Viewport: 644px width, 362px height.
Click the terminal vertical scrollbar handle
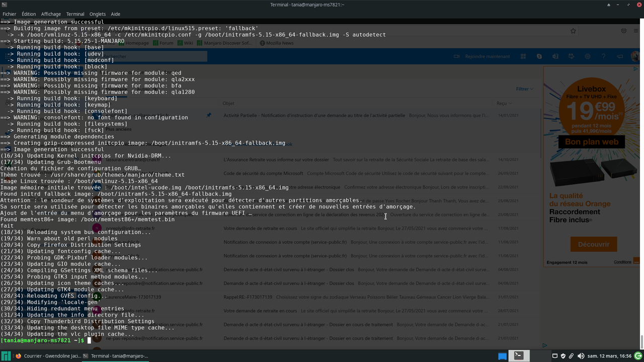coord(641,341)
